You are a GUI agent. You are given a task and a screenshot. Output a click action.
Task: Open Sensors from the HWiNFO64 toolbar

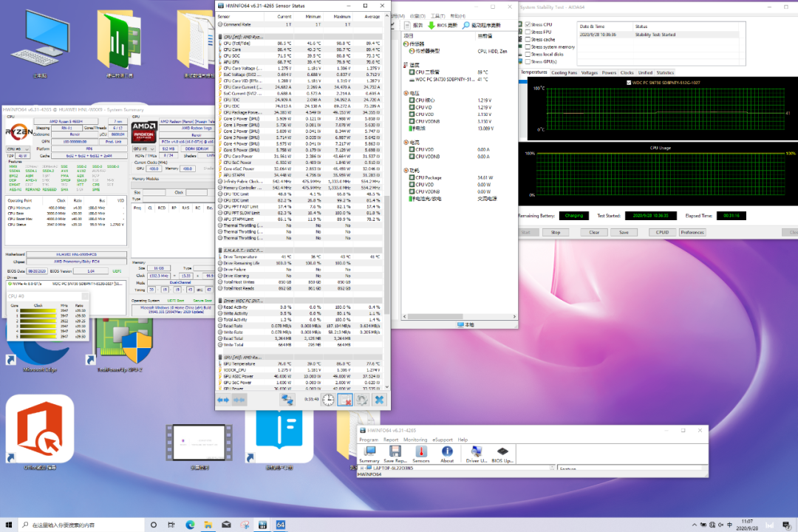click(x=421, y=452)
